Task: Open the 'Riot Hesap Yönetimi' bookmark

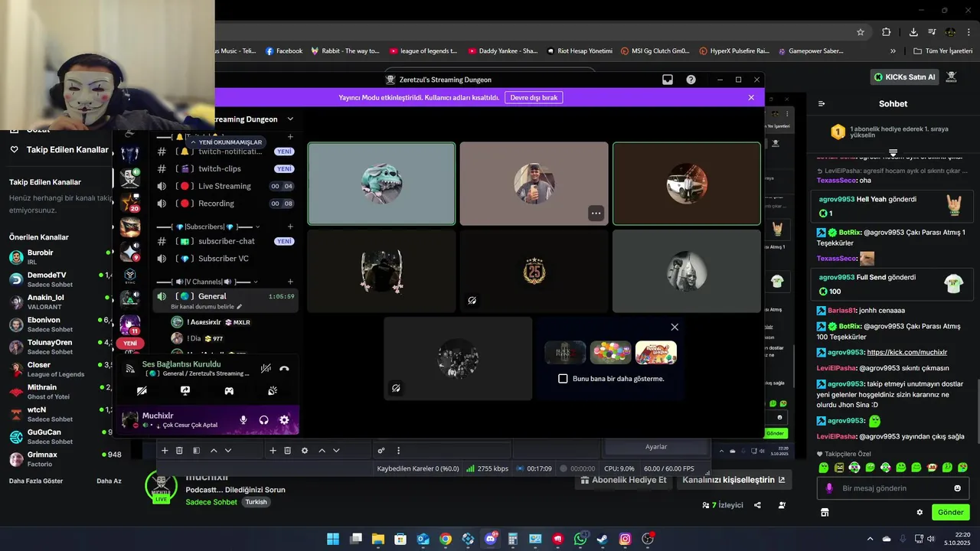Action: (580, 51)
